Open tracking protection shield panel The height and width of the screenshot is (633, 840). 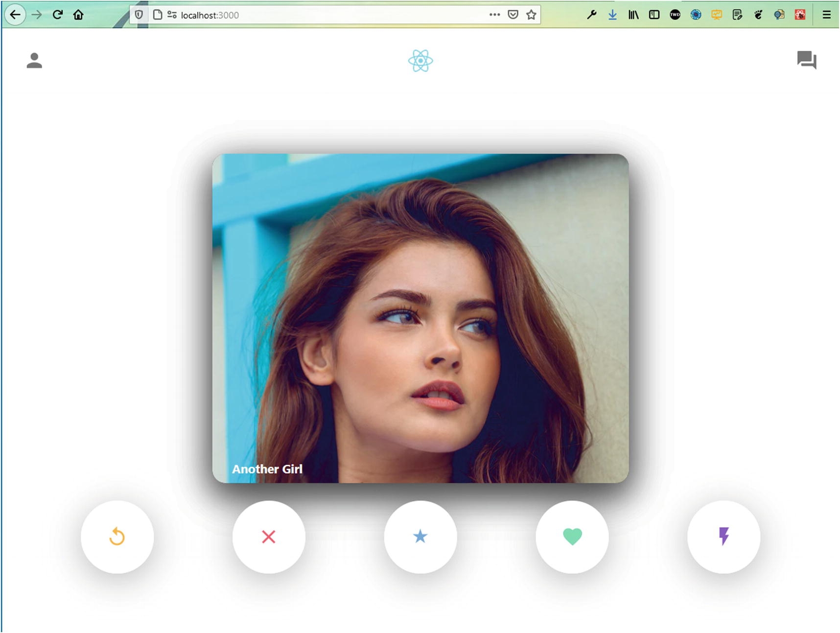point(139,15)
